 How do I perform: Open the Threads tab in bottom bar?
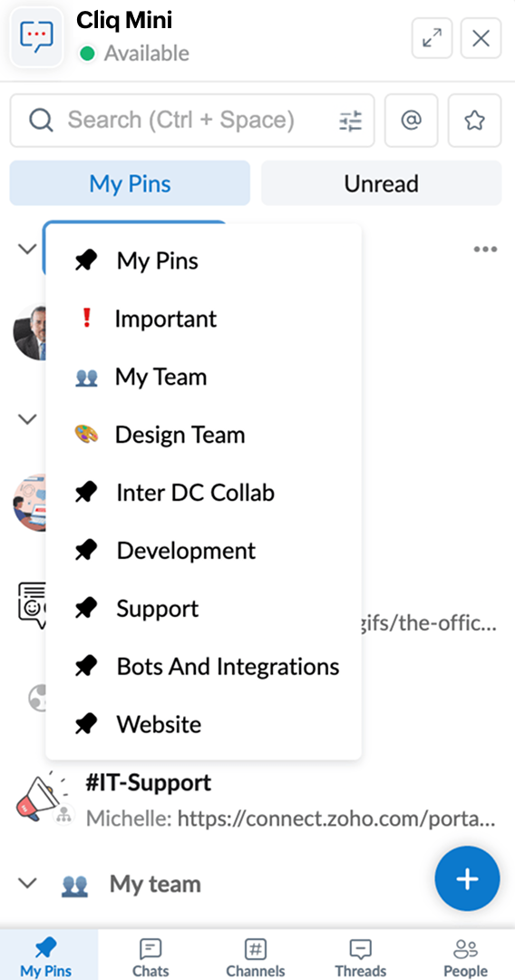pos(360,957)
